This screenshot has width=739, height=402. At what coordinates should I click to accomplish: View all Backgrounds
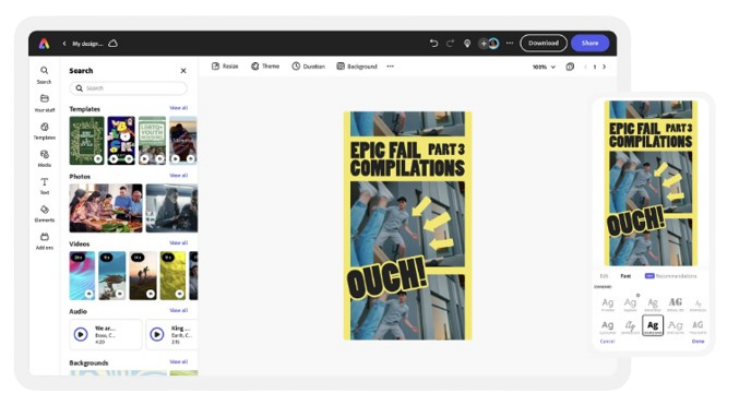coord(179,361)
